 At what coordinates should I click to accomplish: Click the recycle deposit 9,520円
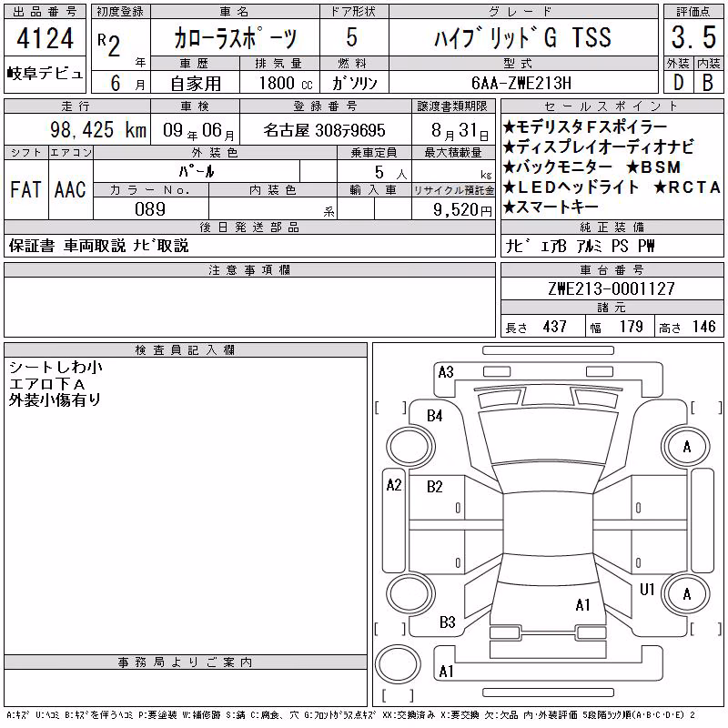coord(462,210)
